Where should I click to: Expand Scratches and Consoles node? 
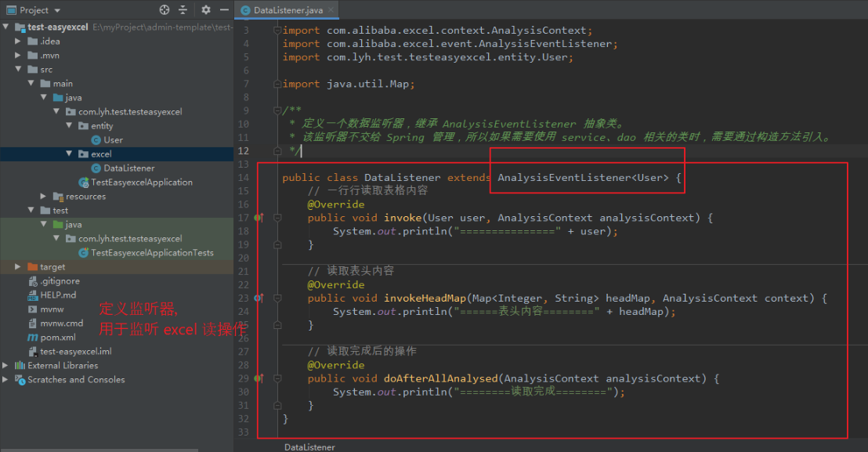(x=5, y=379)
